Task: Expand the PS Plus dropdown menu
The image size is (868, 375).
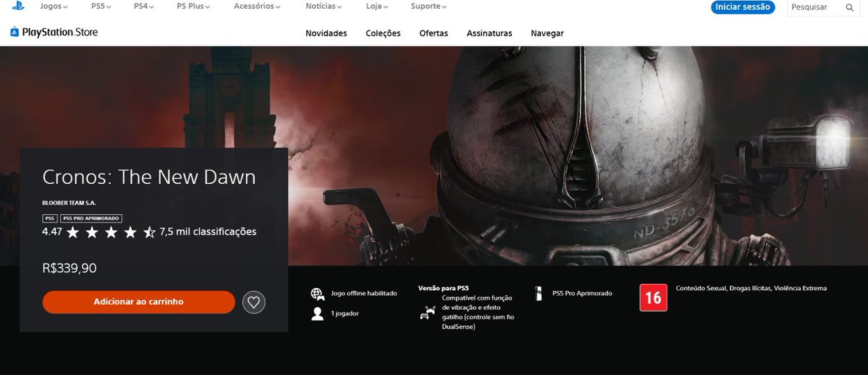Action: pyautogui.click(x=194, y=7)
